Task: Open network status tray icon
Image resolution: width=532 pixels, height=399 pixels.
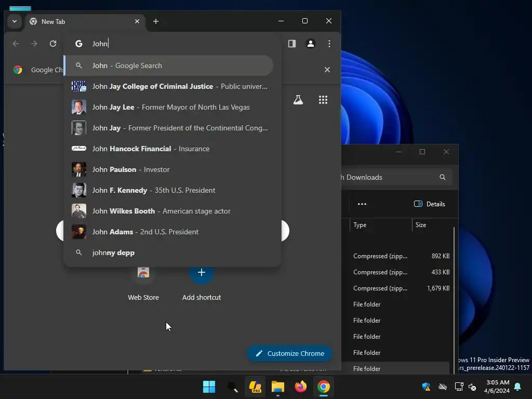Action: tap(459, 387)
